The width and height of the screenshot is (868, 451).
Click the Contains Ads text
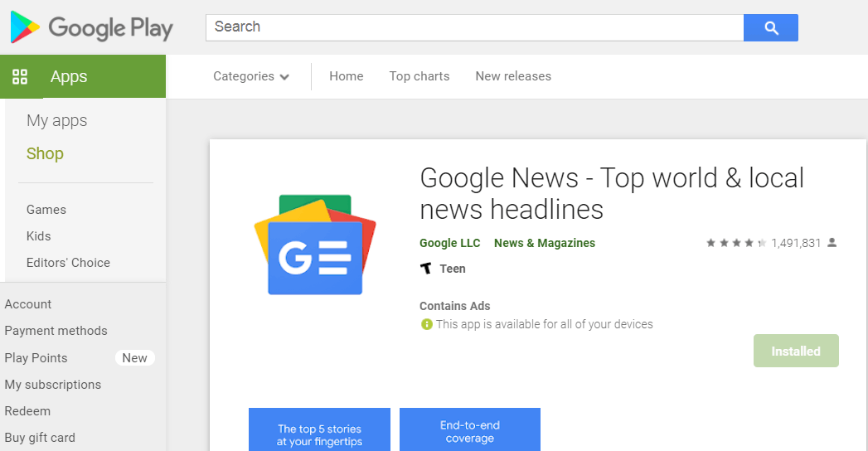click(455, 306)
